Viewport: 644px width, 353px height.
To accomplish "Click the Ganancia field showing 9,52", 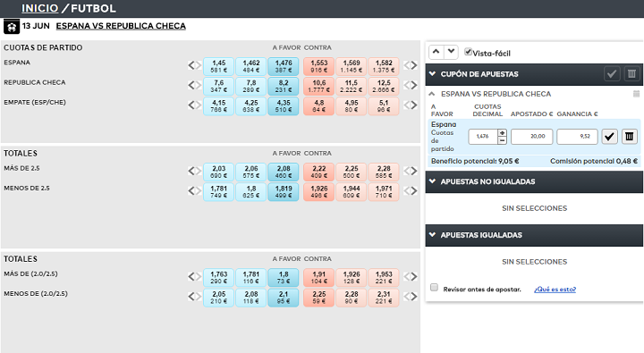I will 577,137.
